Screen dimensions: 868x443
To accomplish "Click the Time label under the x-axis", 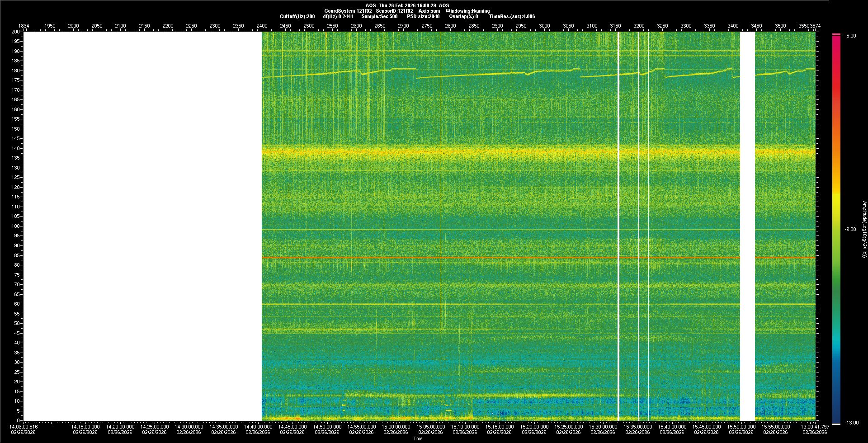I will tap(418, 438).
